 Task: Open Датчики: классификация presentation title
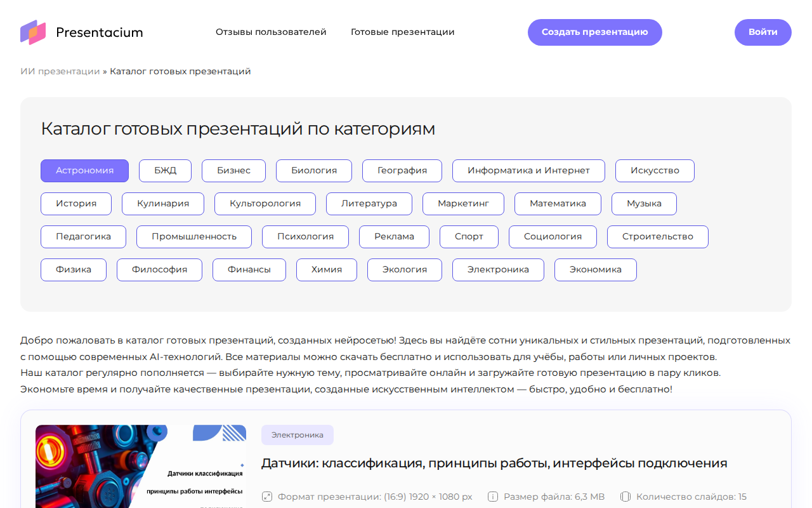(x=494, y=464)
